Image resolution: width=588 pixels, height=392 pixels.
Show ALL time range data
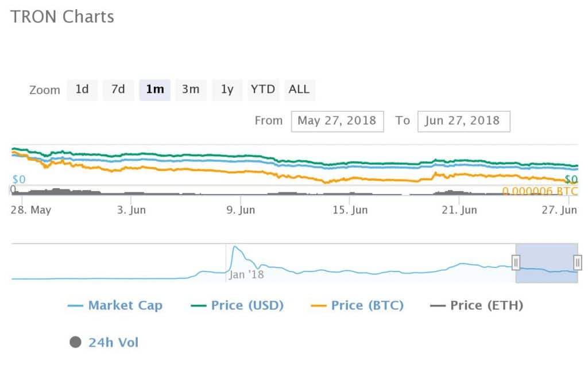pyautogui.click(x=299, y=90)
